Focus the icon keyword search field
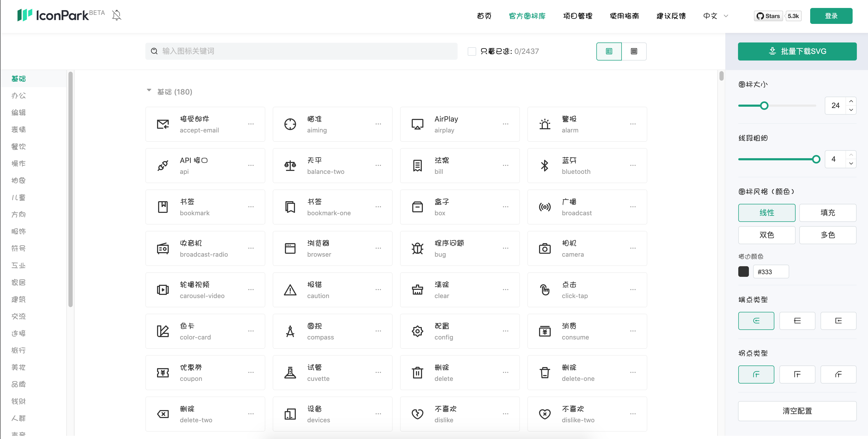Image resolution: width=868 pixels, height=439 pixels. click(303, 51)
